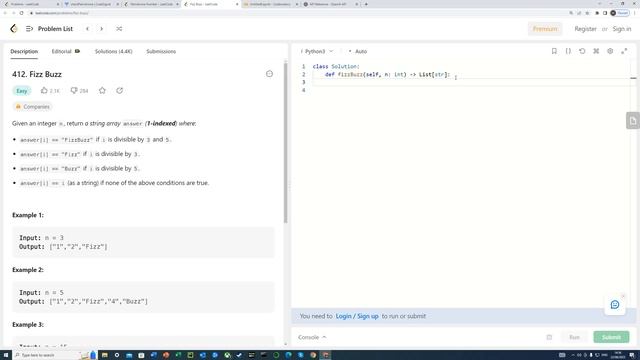Switch to first browser tab Problems - LeetCode
Image resolution: width=640 pixels, height=360 pixels.
[x=31, y=4]
